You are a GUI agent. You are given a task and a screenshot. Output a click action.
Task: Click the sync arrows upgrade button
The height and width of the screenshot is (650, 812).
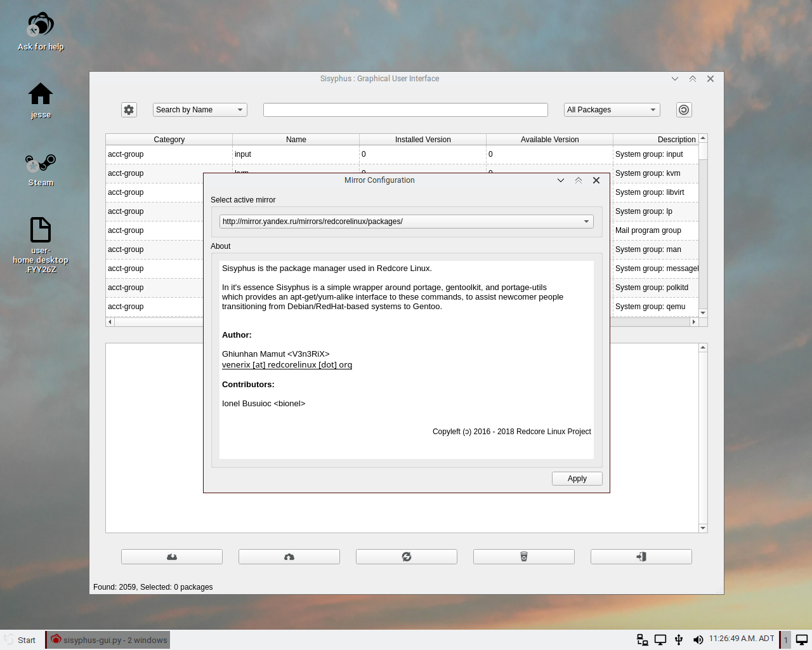pyautogui.click(x=407, y=557)
